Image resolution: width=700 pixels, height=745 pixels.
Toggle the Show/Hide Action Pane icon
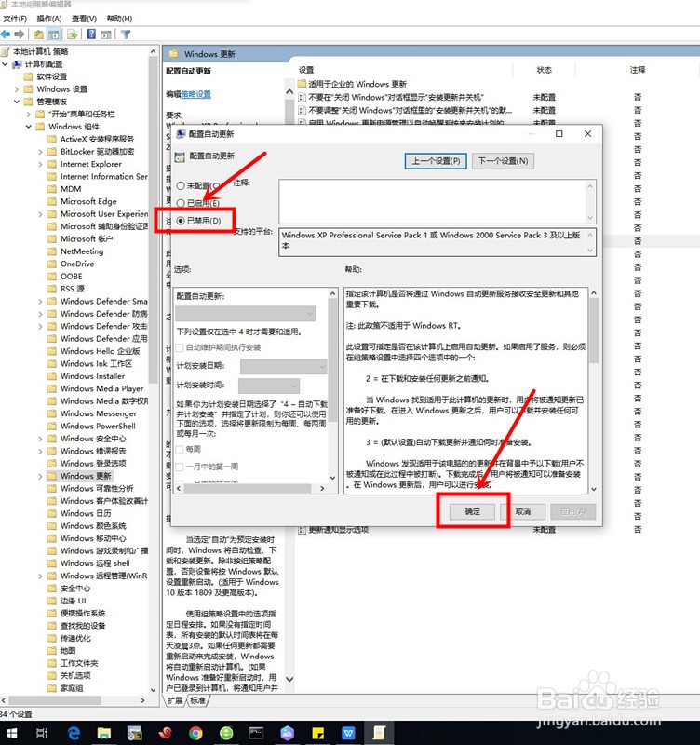[x=106, y=34]
